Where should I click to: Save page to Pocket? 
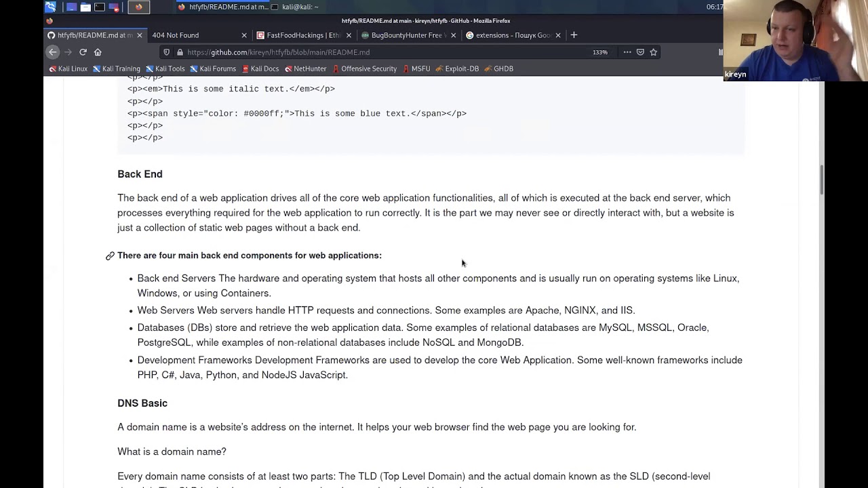coord(640,52)
